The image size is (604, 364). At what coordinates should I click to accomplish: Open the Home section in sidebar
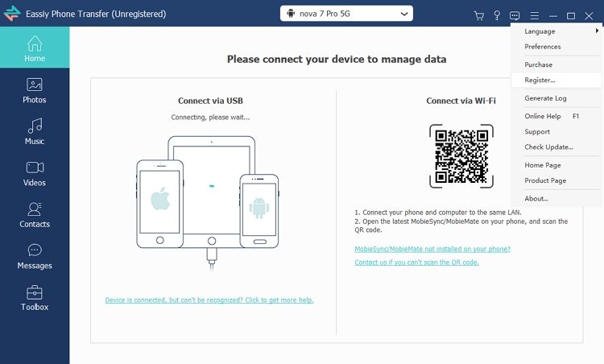[35, 48]
